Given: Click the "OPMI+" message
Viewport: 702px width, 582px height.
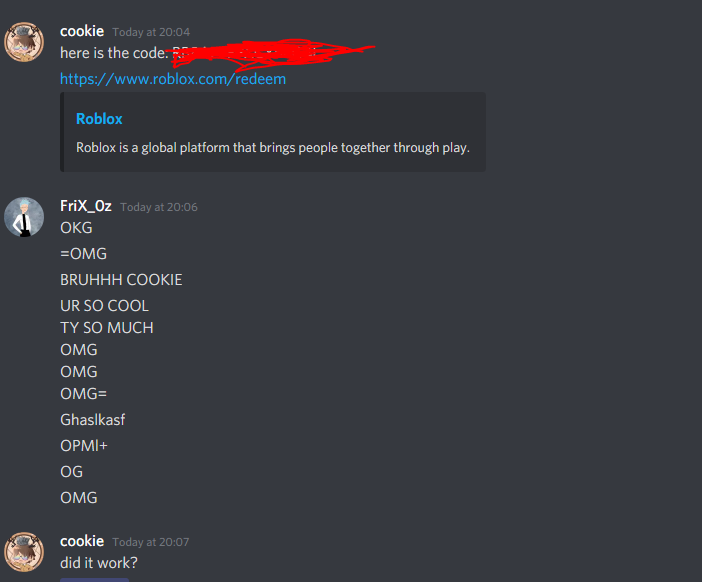Looking at the screenshot, I should click(84, 446).
